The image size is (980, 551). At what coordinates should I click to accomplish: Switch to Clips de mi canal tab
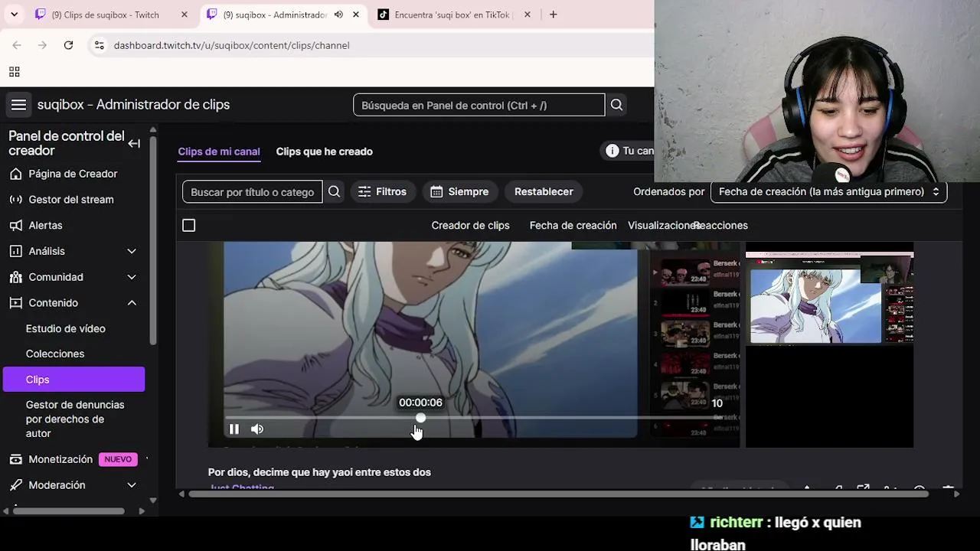pos(219,152)
